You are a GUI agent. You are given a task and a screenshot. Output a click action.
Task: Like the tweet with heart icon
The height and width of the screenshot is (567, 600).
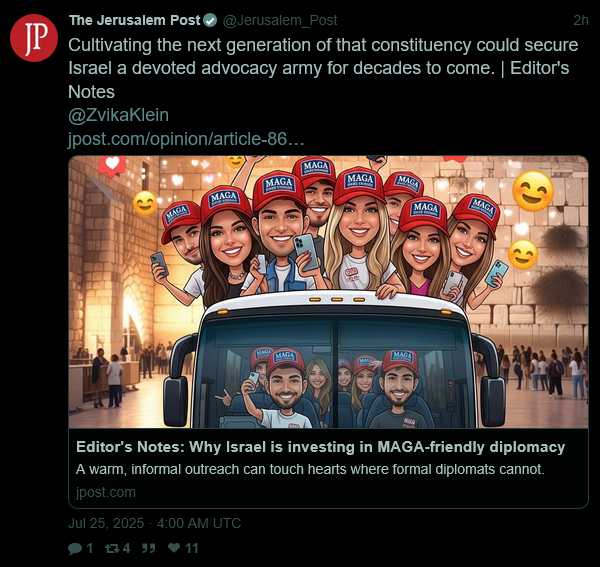(174, 548)
